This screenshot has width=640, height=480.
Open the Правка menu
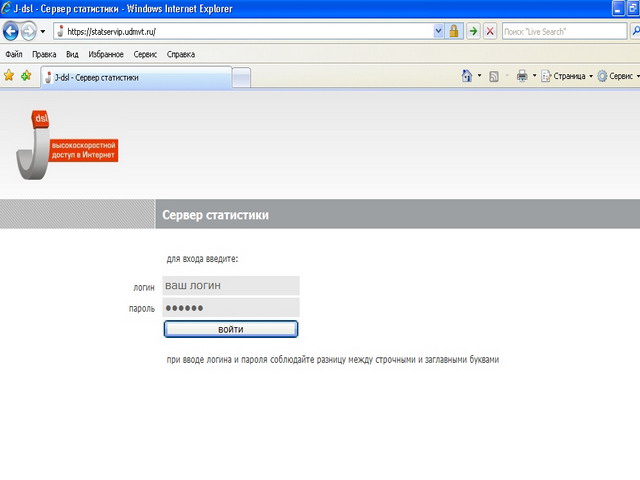pos(44,54)
